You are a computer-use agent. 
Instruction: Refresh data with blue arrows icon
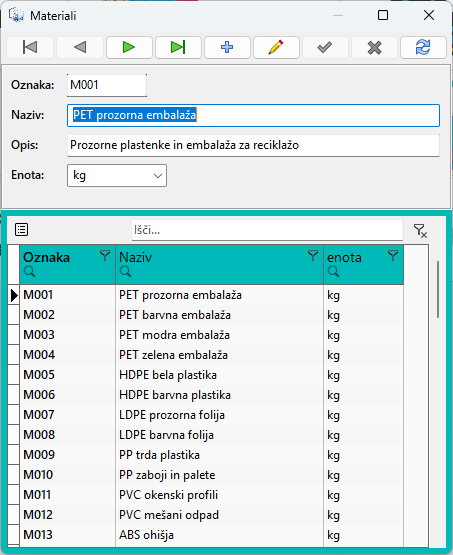pyautogui.click(x=423, y=47)
